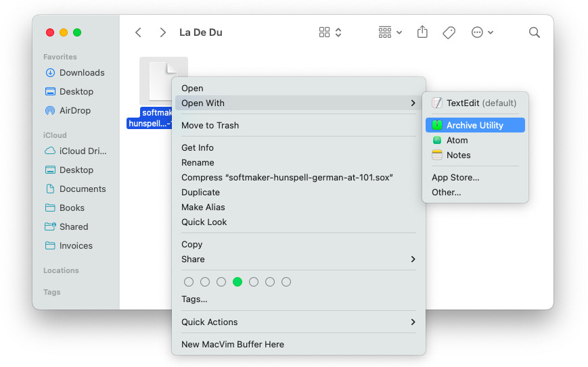Expand the Quick Actions submenu

[x=298, y=322]
